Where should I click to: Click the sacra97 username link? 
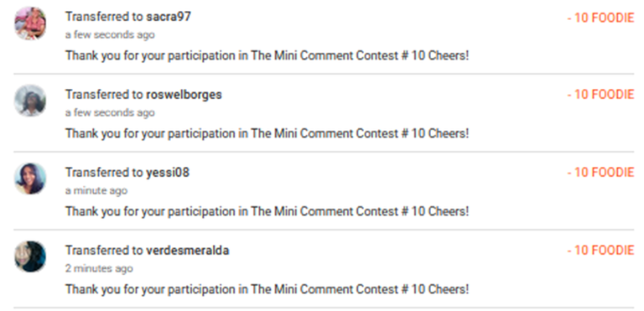pos(169,17)
